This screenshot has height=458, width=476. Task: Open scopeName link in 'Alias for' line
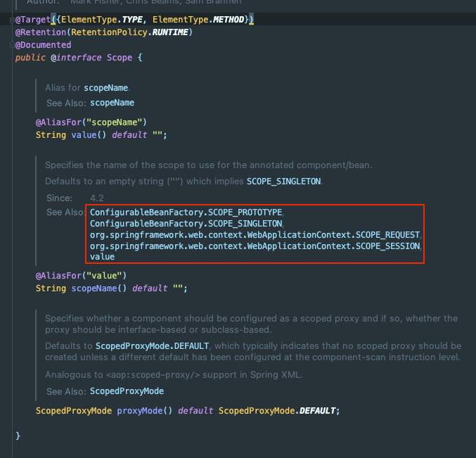pos(105,88)
